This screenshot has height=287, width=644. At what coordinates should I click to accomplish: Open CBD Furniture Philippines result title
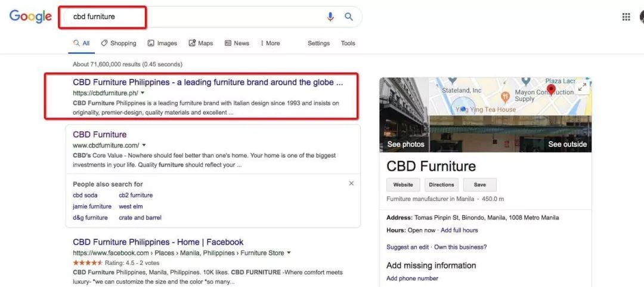(x=208, y=82)
